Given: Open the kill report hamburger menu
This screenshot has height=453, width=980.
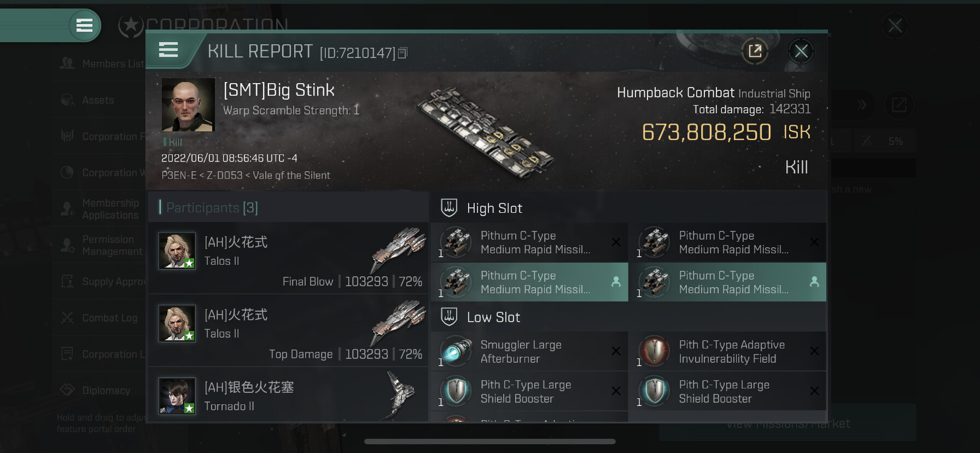Looking at the screenshot, I should click(x=168, y=50).
